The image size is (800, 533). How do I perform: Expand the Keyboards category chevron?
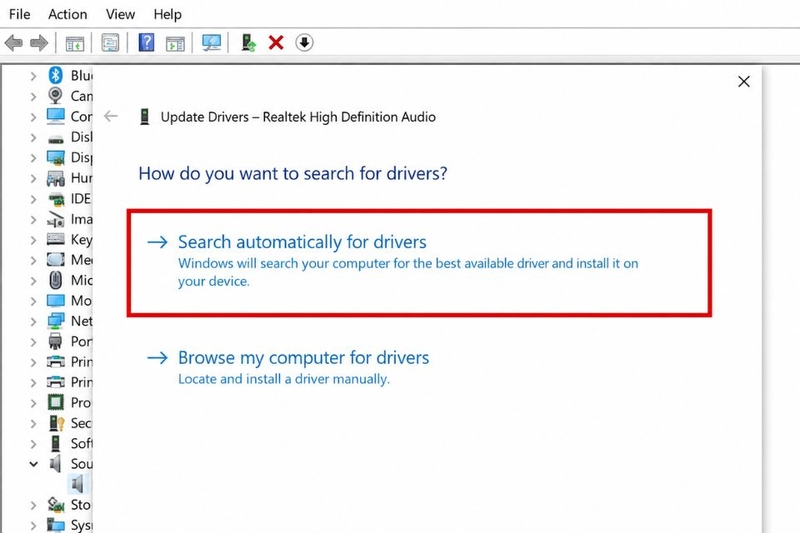33,240
